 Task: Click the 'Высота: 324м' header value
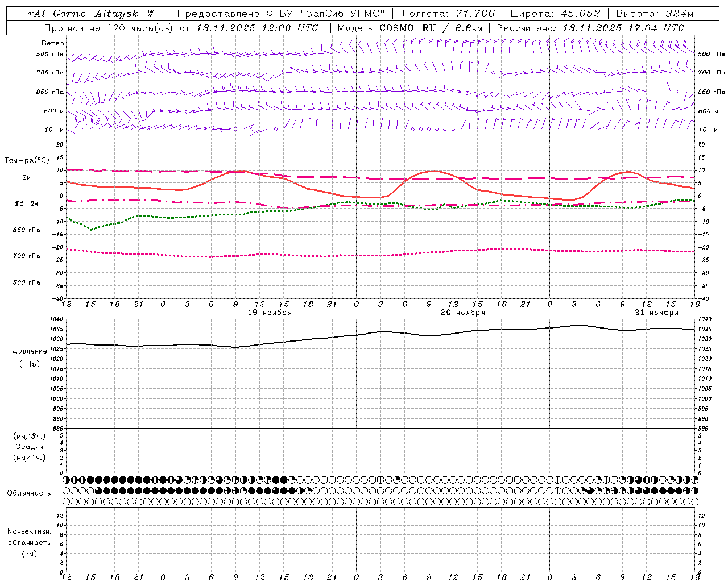655,14
